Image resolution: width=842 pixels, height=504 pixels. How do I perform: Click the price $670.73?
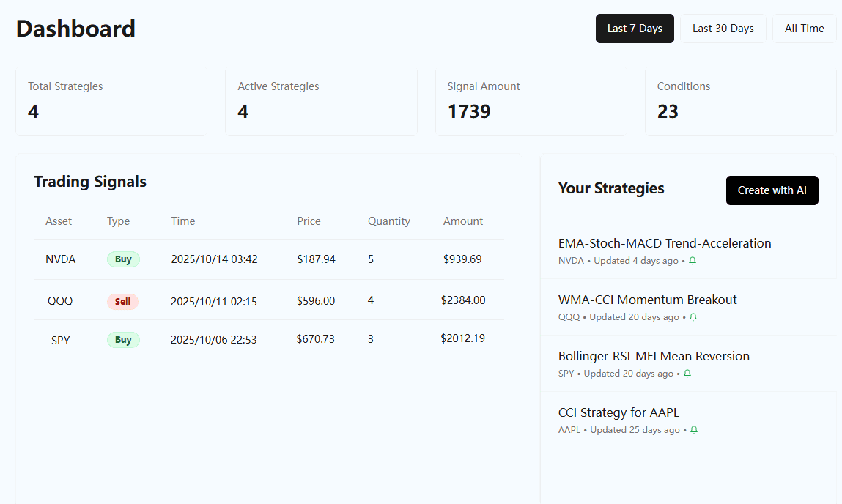[x=316, y=338]
